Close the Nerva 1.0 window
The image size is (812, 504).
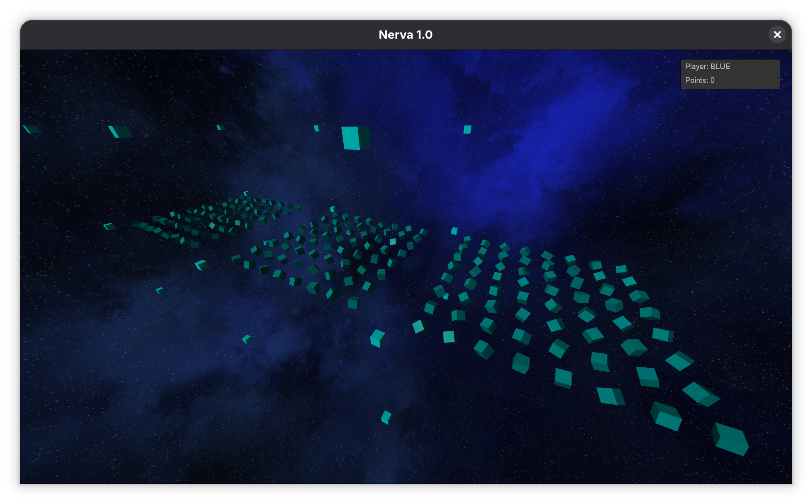click(x=777, y=35)
